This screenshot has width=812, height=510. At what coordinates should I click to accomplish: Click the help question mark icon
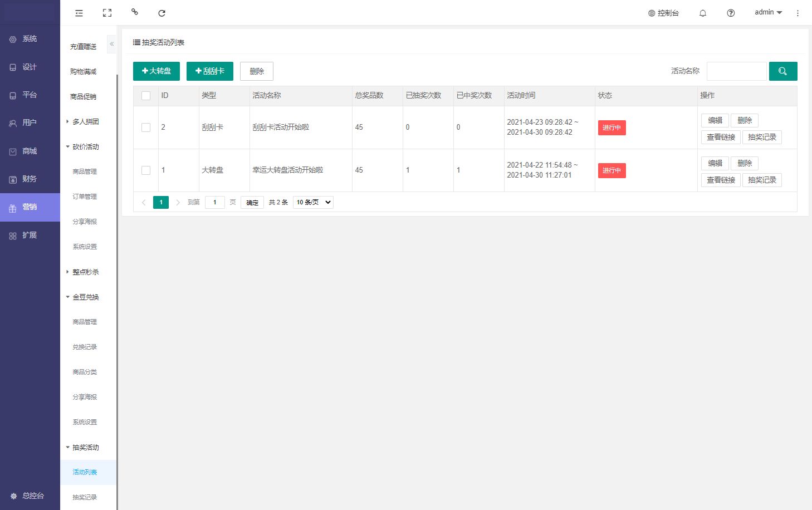coord(731,13)
